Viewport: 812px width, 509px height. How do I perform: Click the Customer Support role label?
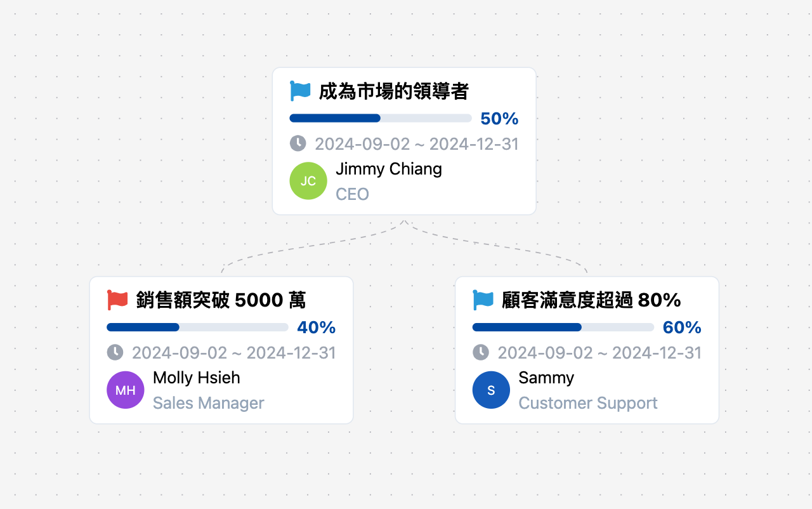[x=588, y=403]
